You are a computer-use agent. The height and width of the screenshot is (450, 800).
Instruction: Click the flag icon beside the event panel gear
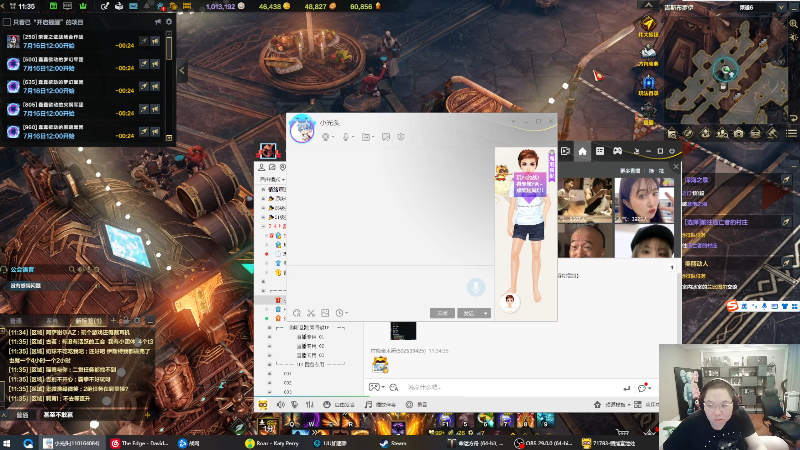pyautogui.click(x=158, y=22)
